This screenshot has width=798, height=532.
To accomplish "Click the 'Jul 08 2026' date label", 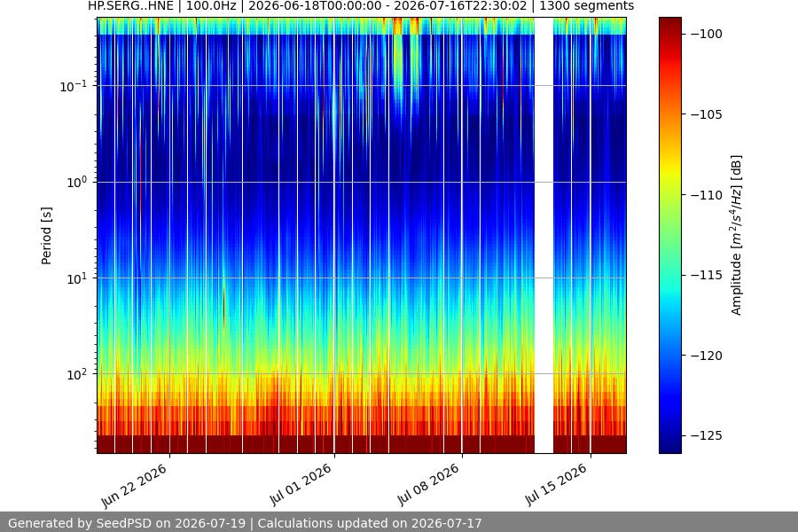I will [428, 485].
